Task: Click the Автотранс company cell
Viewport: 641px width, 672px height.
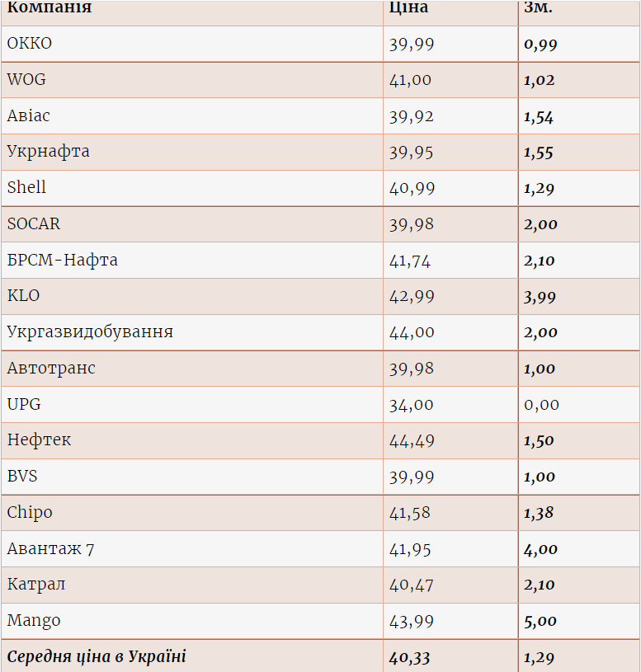Action: coord(51,369)
